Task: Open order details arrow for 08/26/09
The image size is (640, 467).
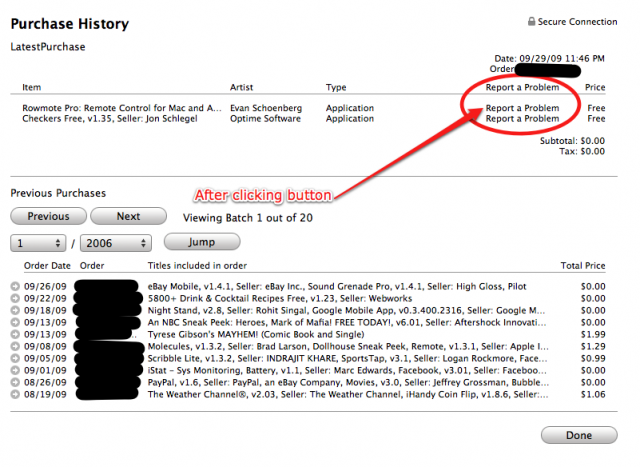Action: click(15, 382)
